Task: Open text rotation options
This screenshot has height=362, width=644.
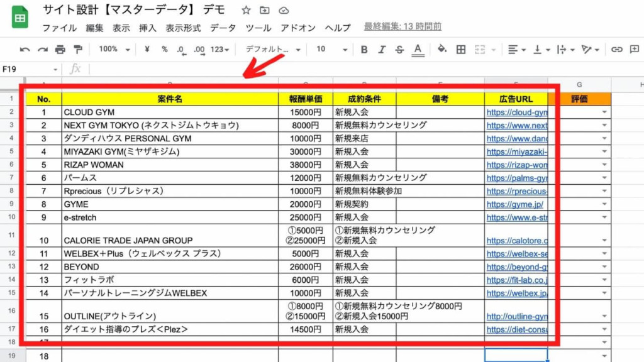Action: [x=590, y=50]
